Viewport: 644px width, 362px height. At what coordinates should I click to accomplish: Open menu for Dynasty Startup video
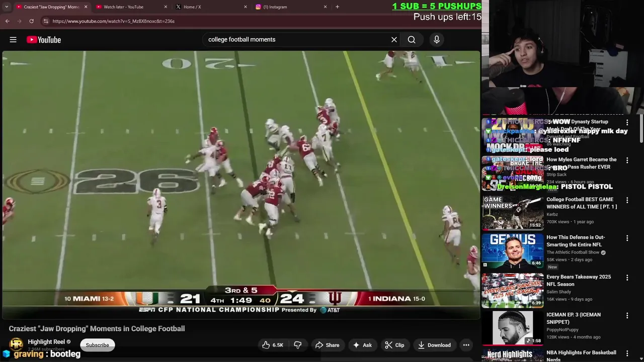click(627, 123)
